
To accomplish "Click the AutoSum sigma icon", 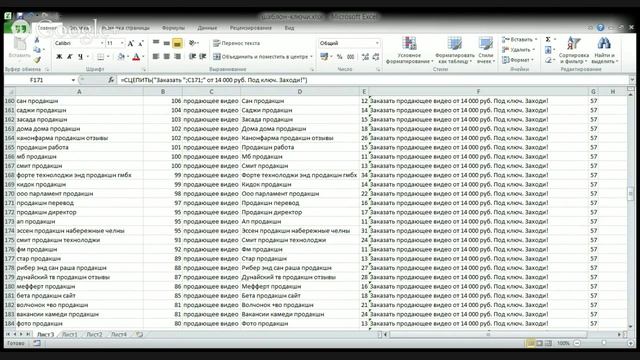I will (x=548, y=40).
